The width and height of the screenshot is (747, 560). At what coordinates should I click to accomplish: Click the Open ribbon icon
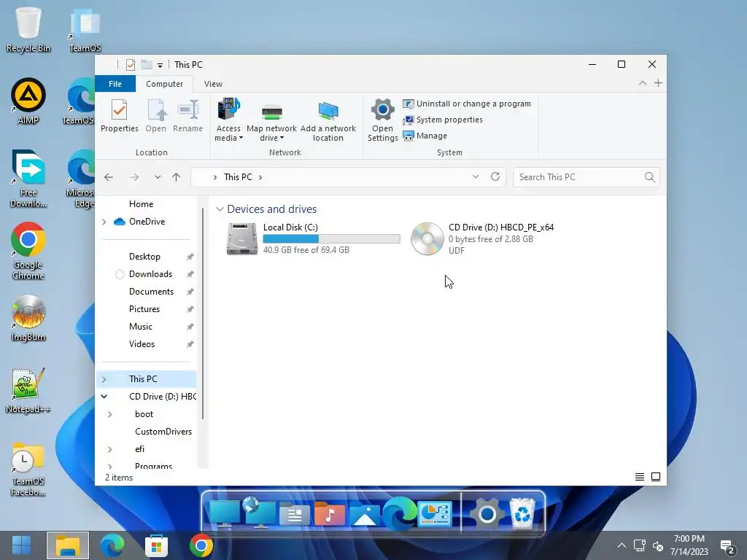(156, 116)
